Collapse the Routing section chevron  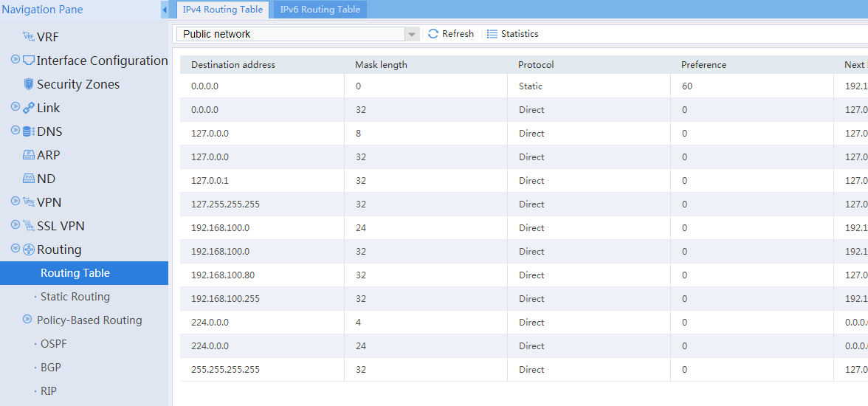tap(15, 249)
